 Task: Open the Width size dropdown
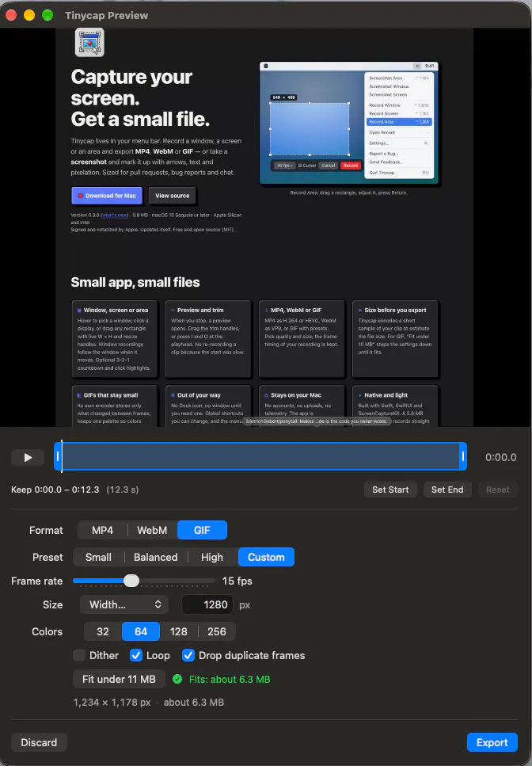coord(124,604)
